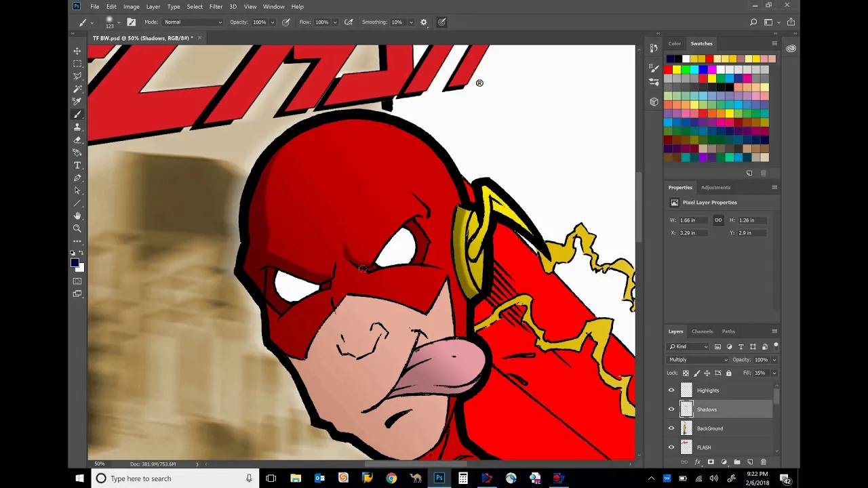
Task: Open the File menu
Action: click(95, 6)
